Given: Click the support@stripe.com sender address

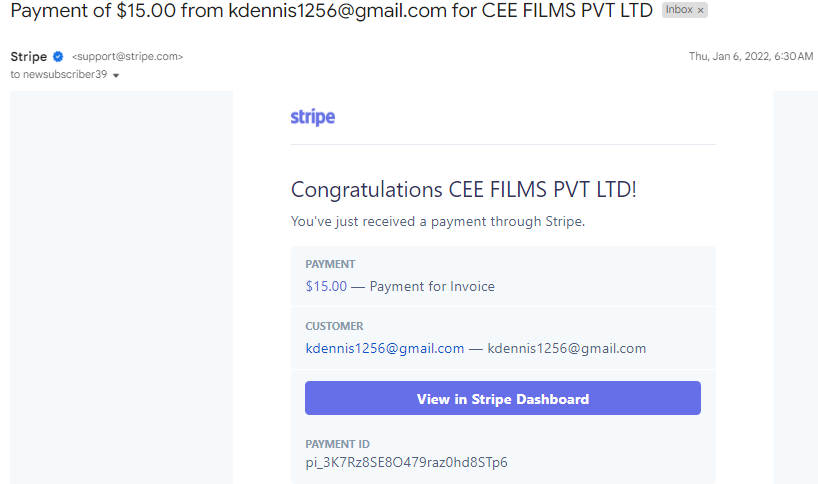Looking at the screenshot, I should pyautogui.click(x=127, y=56).
